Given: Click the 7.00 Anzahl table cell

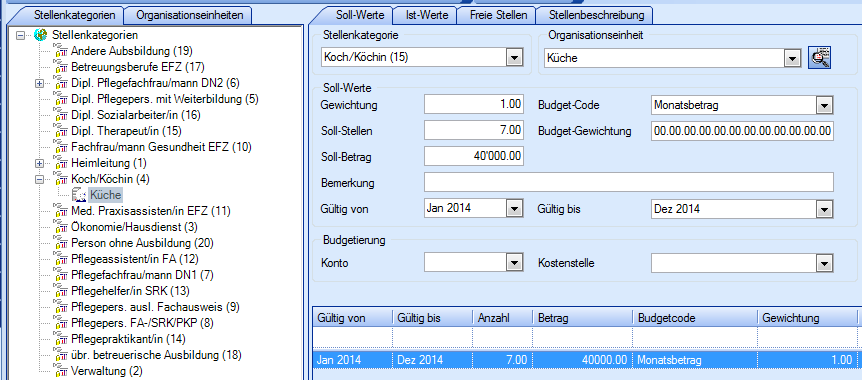Looking at the screenshot, I should point(502,360).
